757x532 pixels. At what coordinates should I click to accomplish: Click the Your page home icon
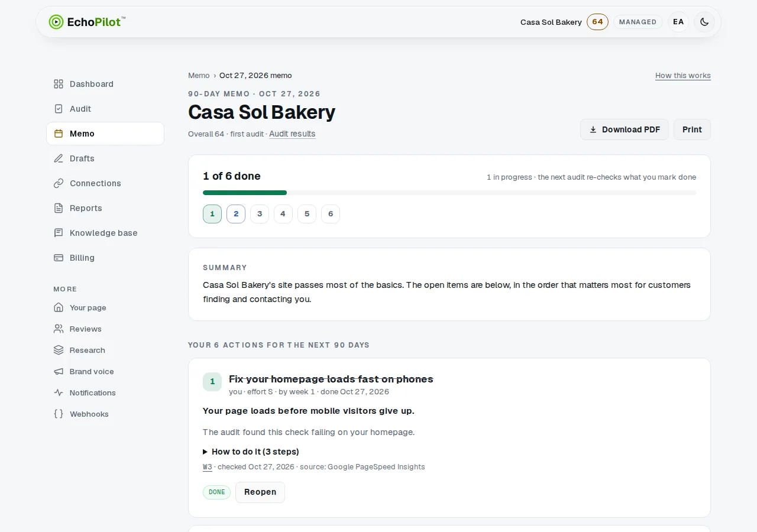pyautogui.click(x=59, y=307)
